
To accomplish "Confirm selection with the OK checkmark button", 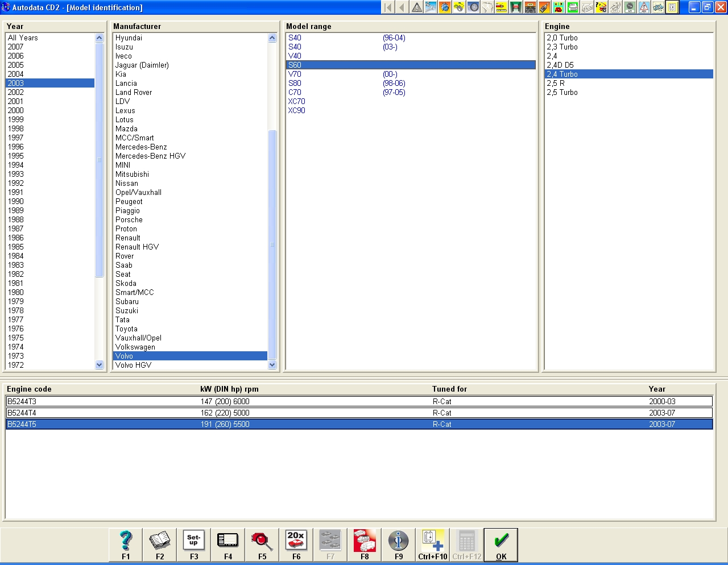I will tap(501, 545).
